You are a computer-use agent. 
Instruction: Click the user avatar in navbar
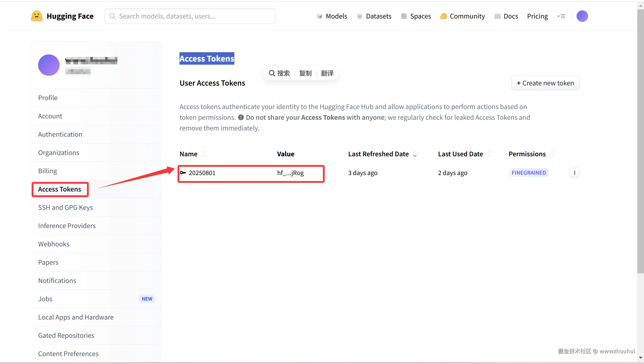tap(582, 16)
